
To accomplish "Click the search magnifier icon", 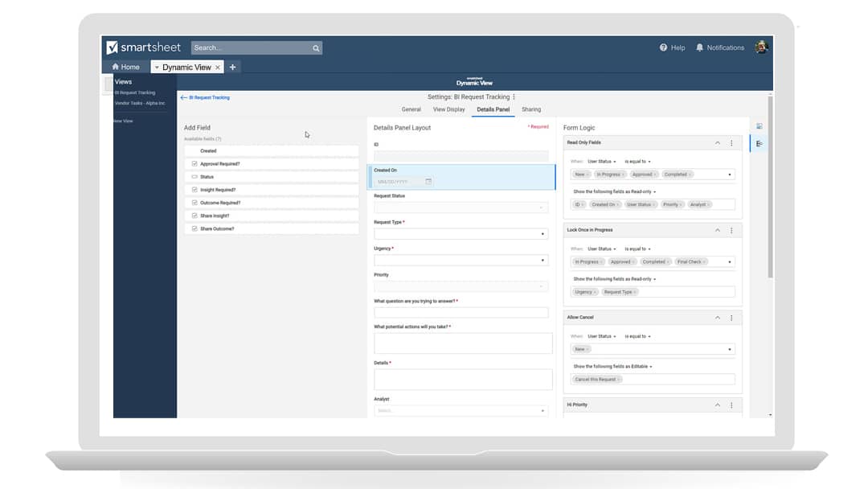I will [x=316, y=48].
